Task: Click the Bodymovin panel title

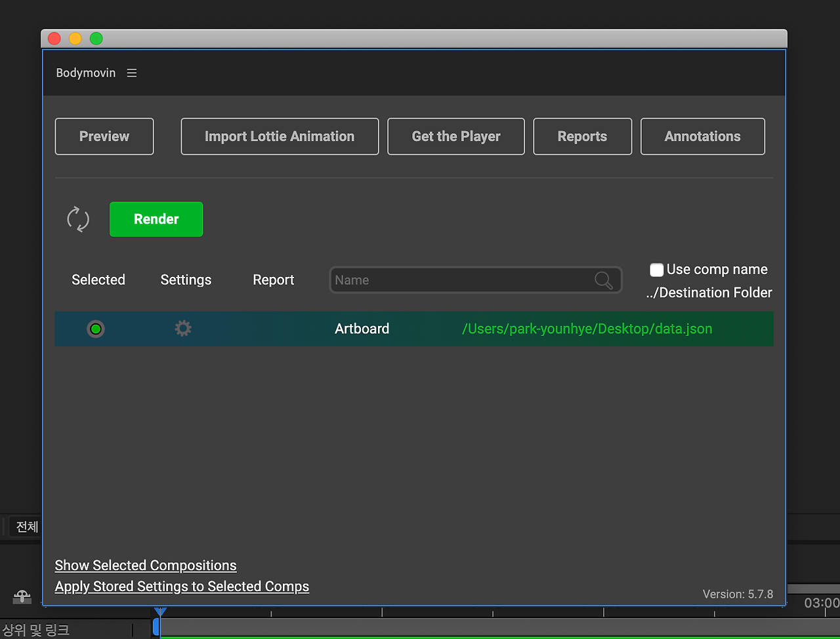Action: coord(86,73)
